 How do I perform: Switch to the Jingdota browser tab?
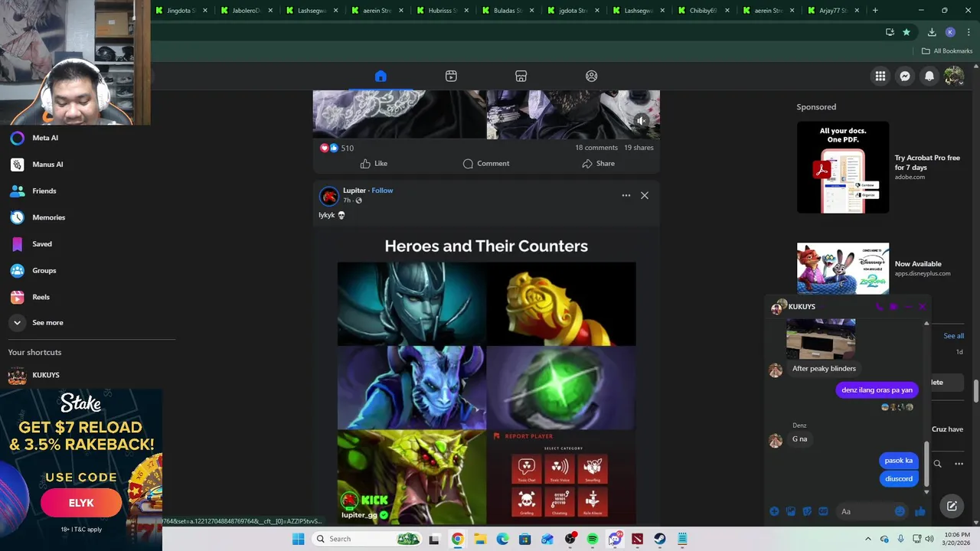181,11
